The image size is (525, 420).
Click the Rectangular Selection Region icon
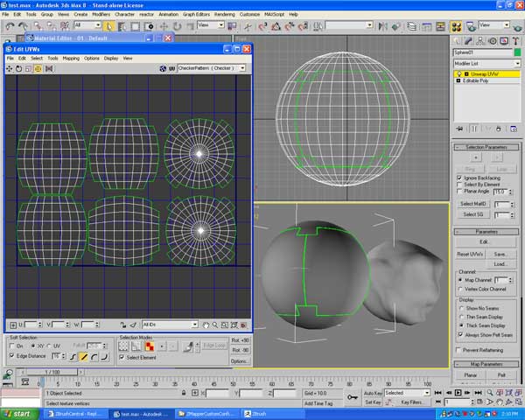pyautogui.click(x=136, y=26)
